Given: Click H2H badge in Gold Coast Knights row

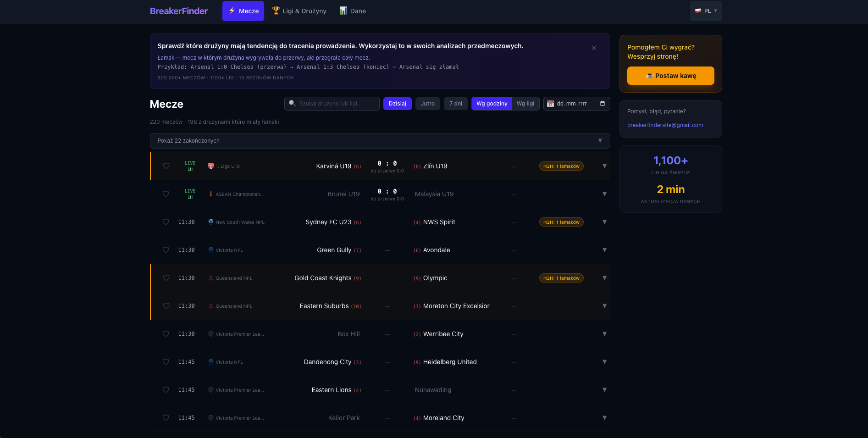Looking at the screenshot, I should [561, 278].
